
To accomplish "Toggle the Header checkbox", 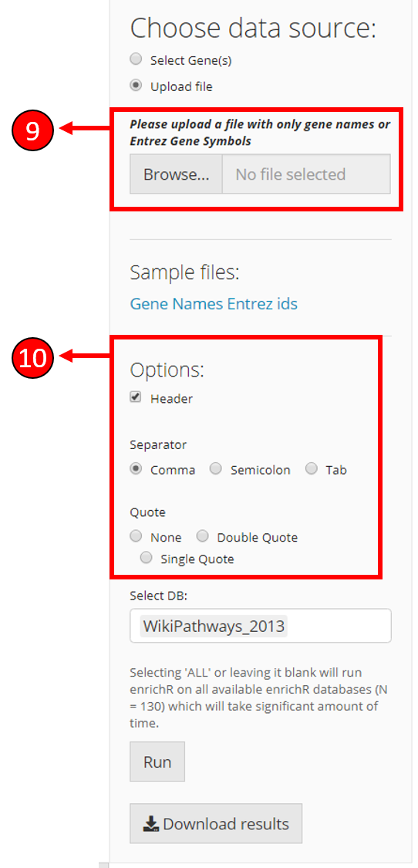I will tap(136, 397).
